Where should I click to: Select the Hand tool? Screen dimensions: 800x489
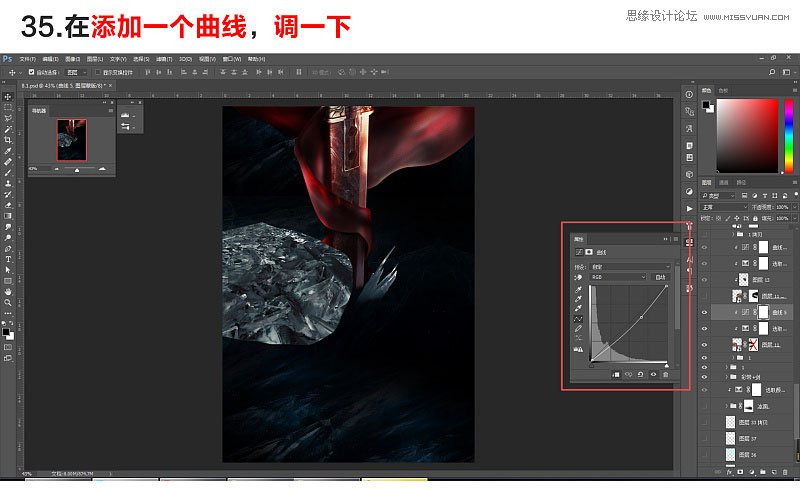click(8, 291)
